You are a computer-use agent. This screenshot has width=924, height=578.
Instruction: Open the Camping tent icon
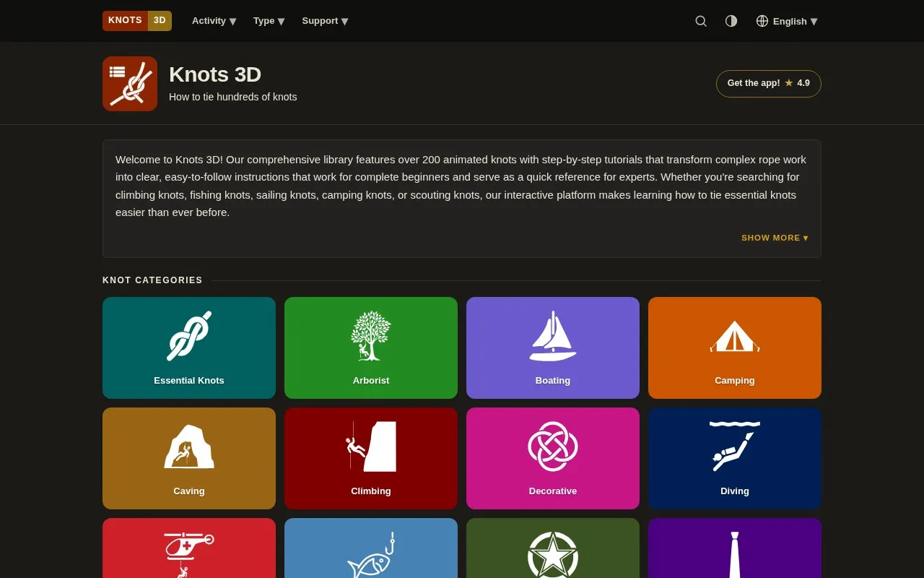pos(735,337)
